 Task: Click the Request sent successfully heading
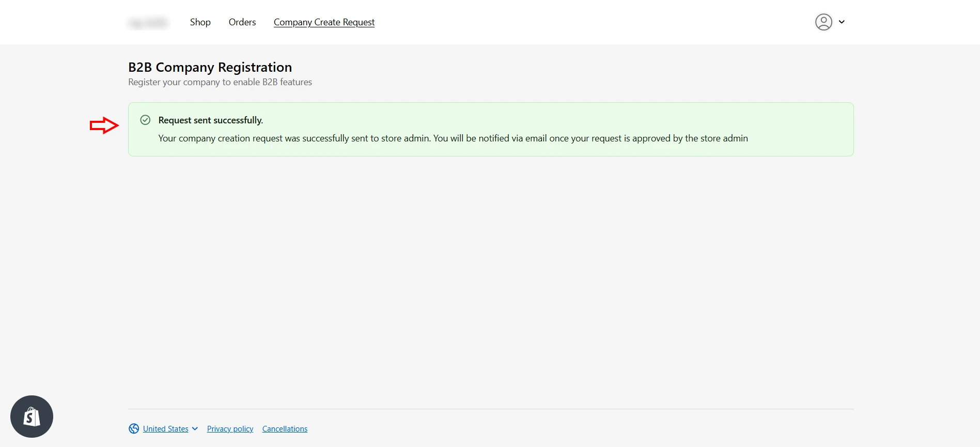210,120
